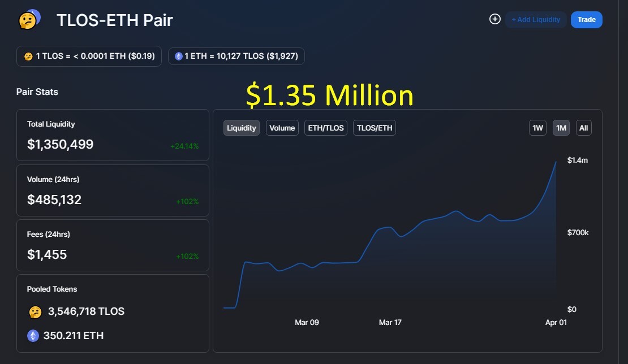Click the 1 TLOS price pill
Screen dimensions: 628x364
pos(89,57)
